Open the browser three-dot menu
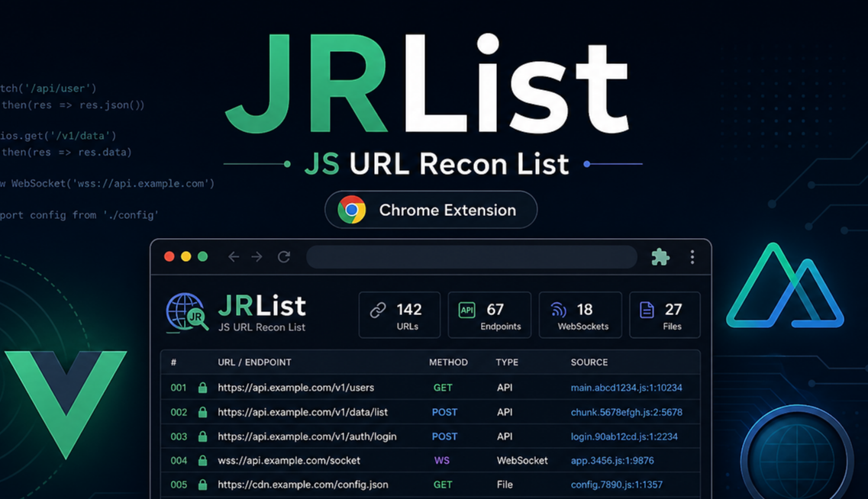 pyautogui.click(x=692, y=256)
